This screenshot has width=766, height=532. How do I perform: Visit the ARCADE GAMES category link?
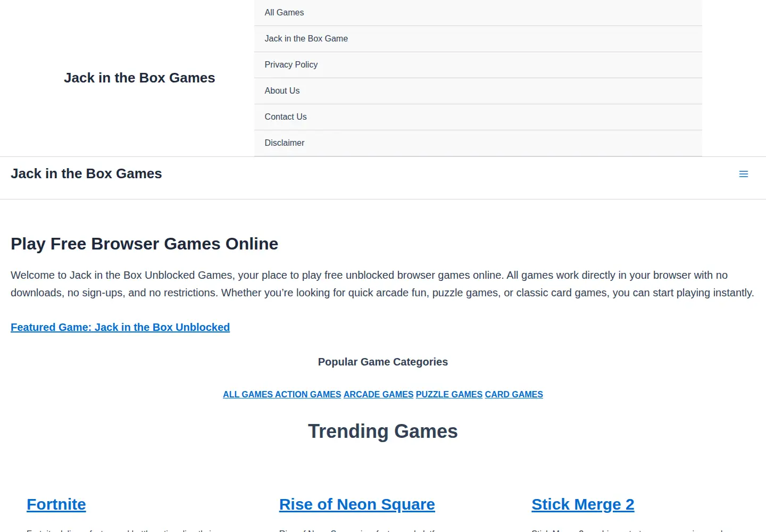[x=378, y=394]
